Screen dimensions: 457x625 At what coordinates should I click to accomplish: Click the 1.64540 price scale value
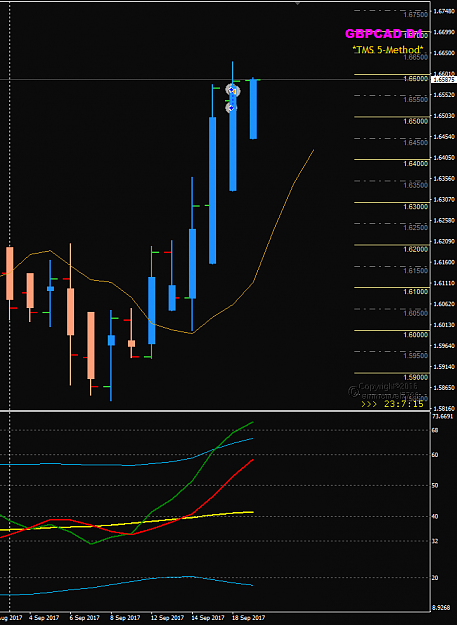(445, 136)
